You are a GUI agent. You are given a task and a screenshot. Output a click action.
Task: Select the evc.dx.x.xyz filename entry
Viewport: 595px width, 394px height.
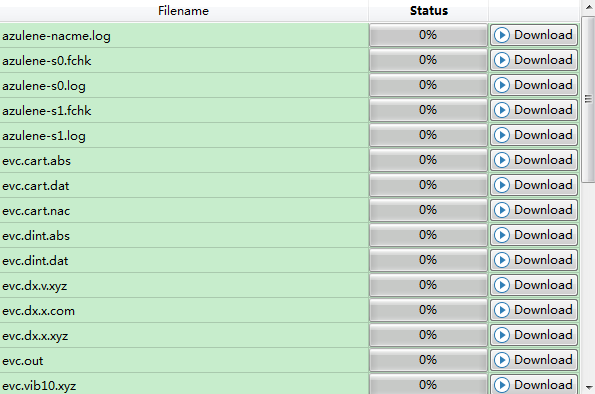35,336
